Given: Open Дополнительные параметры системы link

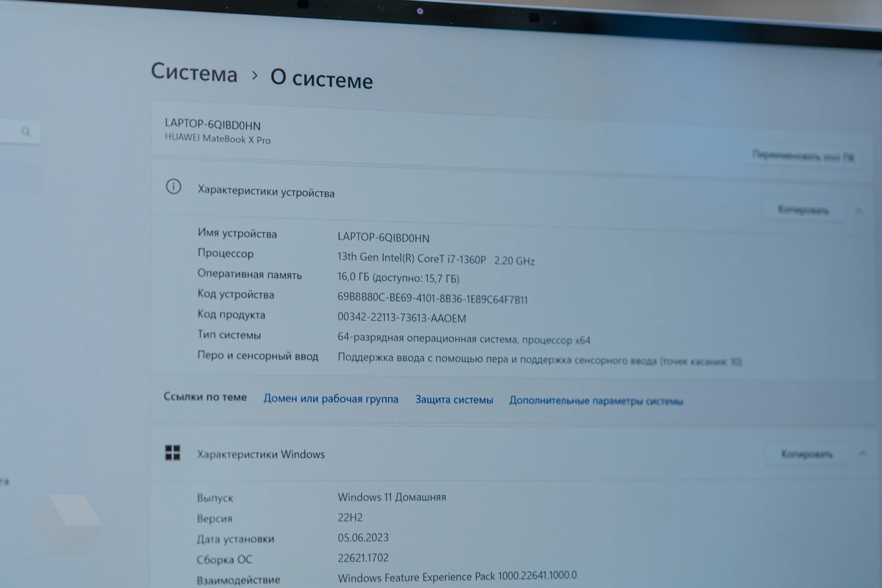Looking at the screenshot, I should [596, 401].
